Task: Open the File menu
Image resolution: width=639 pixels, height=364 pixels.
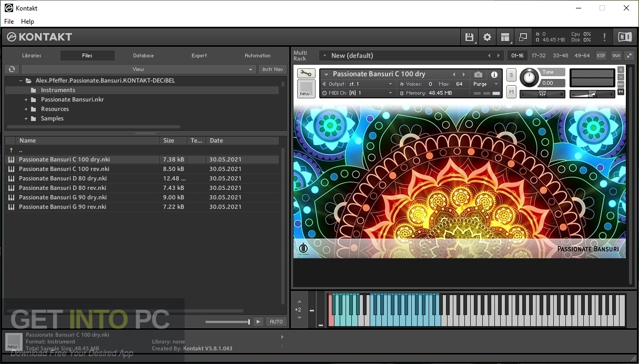Action: pyautogui.click(x=9, y=22)
